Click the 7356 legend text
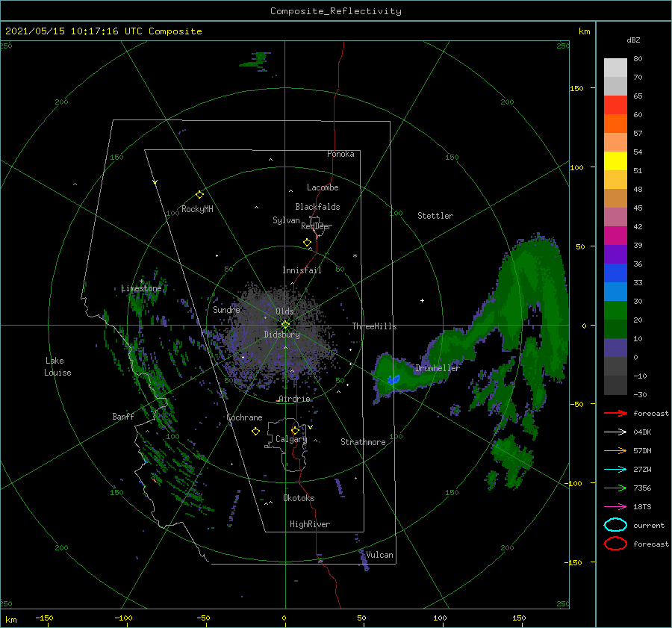The width and height of the screenshot is (672, 628). coord(642,488)
